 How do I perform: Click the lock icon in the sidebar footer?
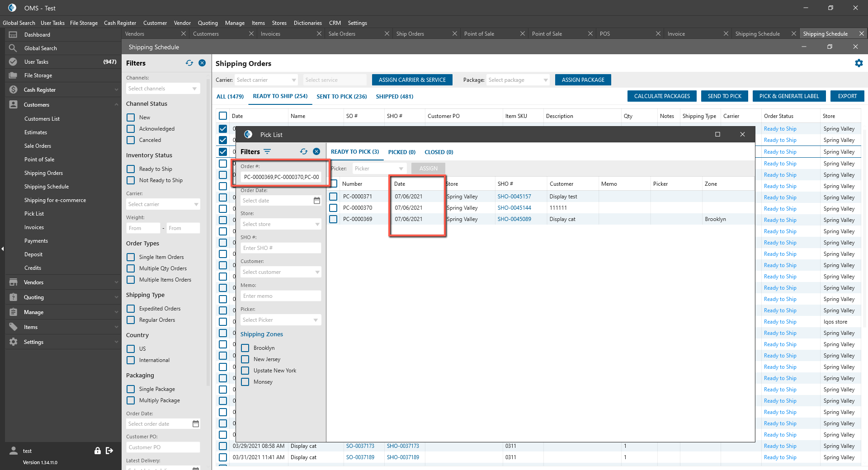tap(97, 451)
